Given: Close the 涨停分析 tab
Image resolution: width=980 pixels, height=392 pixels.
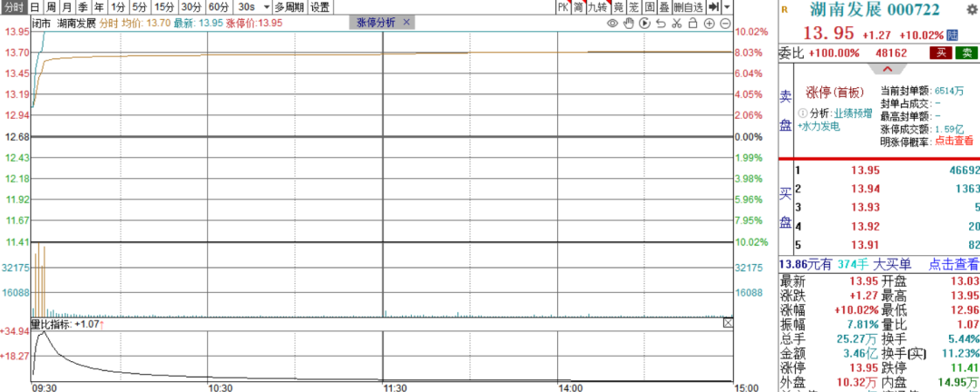Looking at the screenshot, I should [x=407, y=23].
